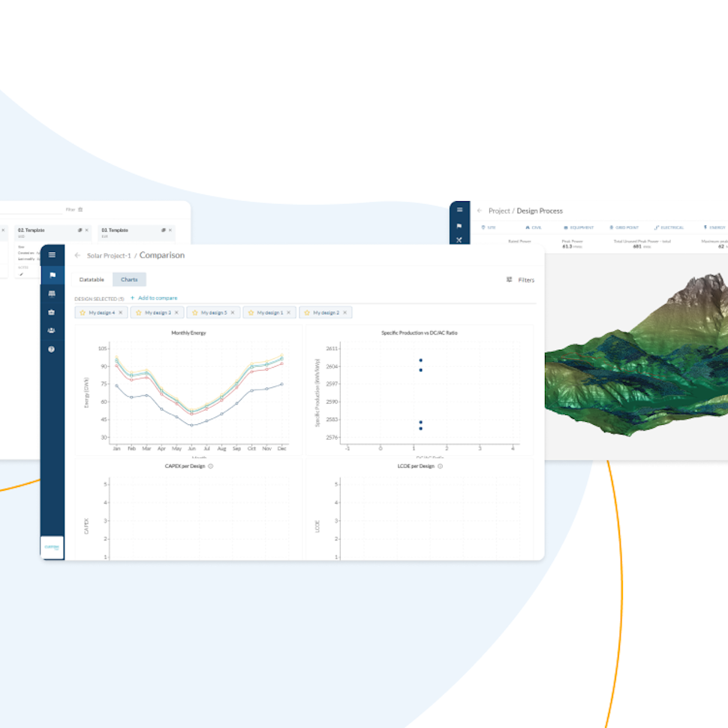
Task: Toggle favorite star on My design 4
Action: [83, 312]
